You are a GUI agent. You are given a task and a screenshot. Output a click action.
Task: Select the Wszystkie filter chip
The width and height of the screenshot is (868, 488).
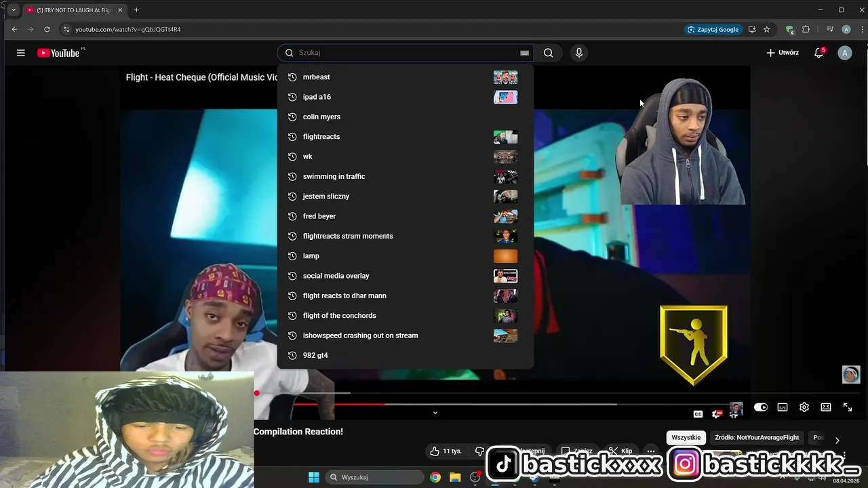(686, 438)
